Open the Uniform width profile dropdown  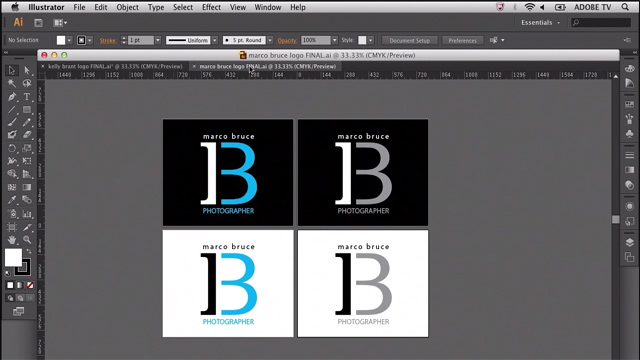(x=215, y=40)
